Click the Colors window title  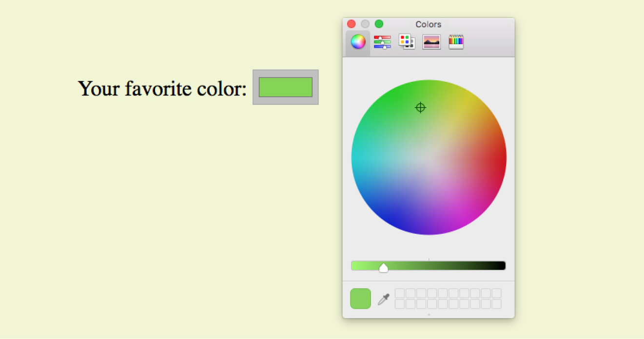(x=429, y=24)
